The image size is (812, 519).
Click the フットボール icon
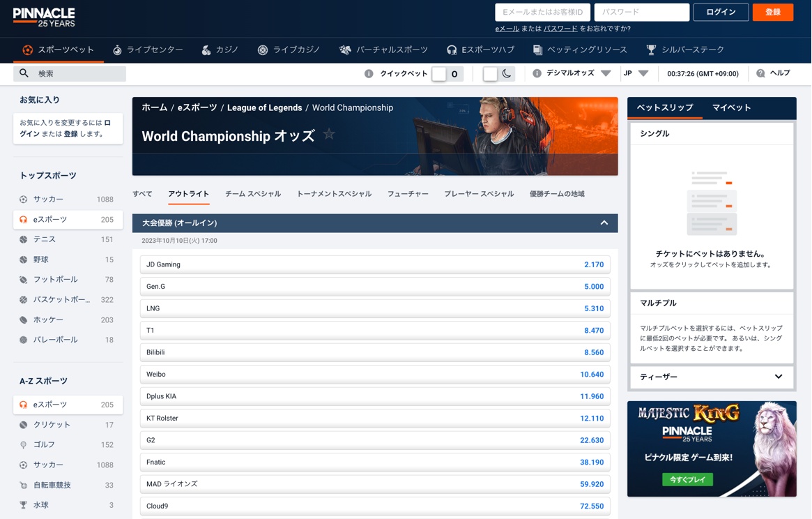[23, 280]
